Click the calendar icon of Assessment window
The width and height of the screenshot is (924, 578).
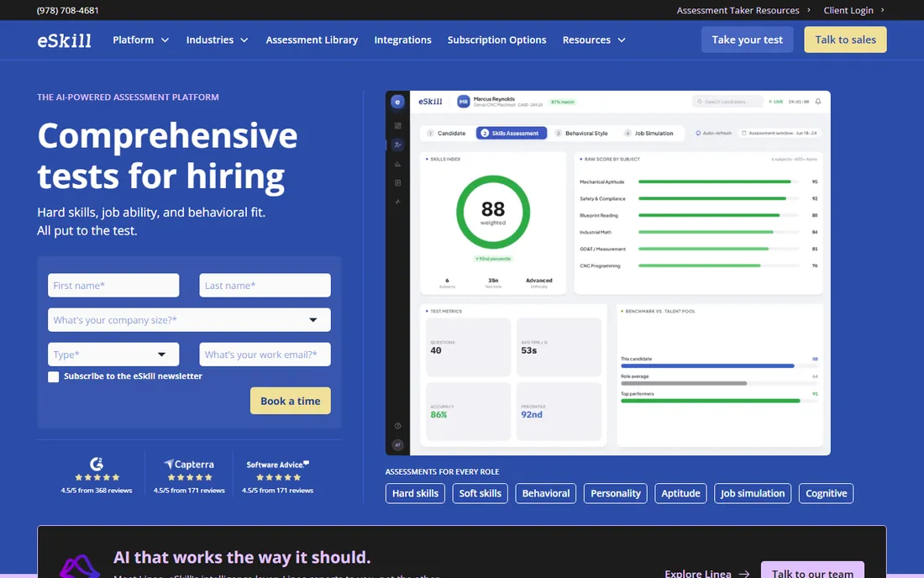pos(743,133)
